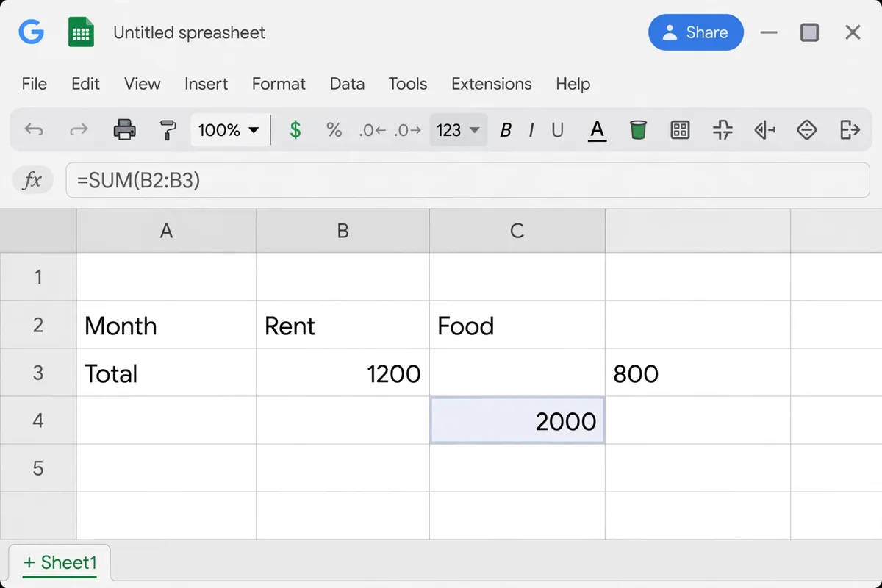Open the green Sheets app icon
Screen dimensions: 882x588
pyautogui.click(x=81, y=32)
